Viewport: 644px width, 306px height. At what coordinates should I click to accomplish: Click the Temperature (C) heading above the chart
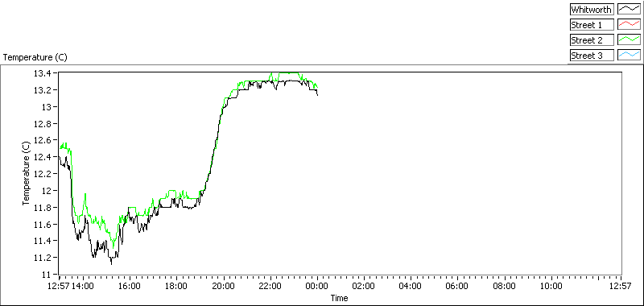click(35, 57)
